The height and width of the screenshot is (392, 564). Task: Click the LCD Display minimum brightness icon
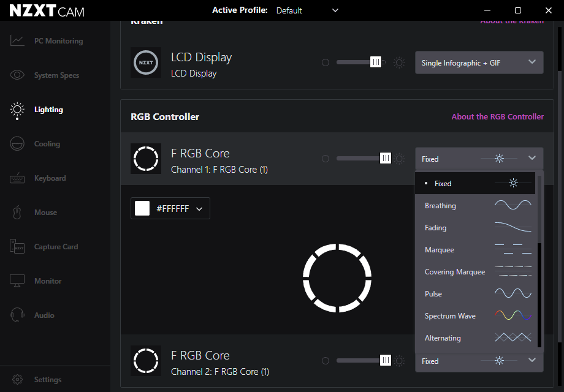click(x=326, y=62)
